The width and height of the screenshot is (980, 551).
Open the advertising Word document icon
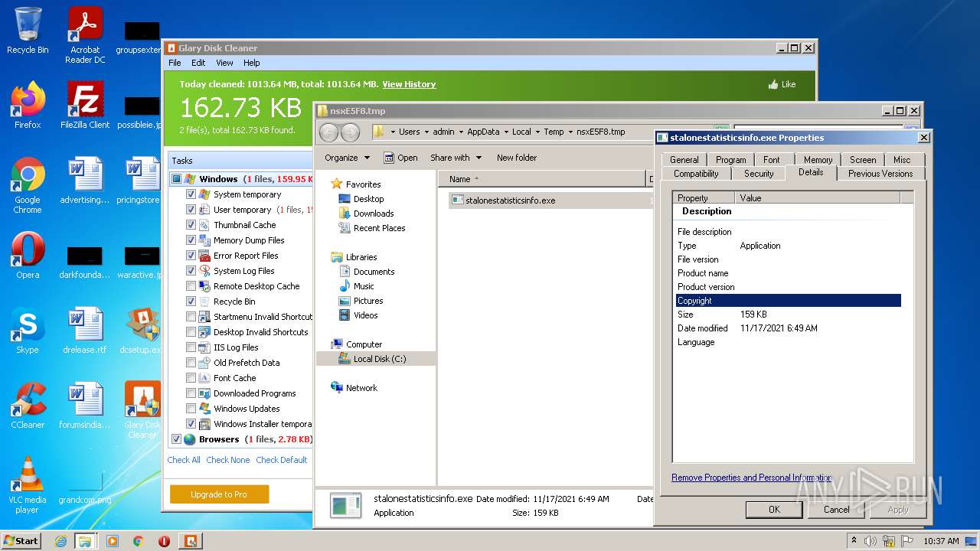click(85, 180)
